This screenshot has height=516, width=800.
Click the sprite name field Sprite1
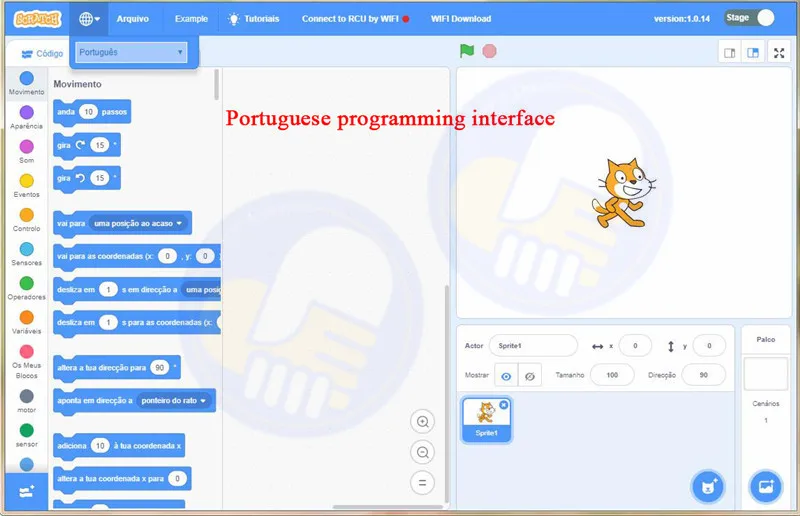(x=533, y=346)
